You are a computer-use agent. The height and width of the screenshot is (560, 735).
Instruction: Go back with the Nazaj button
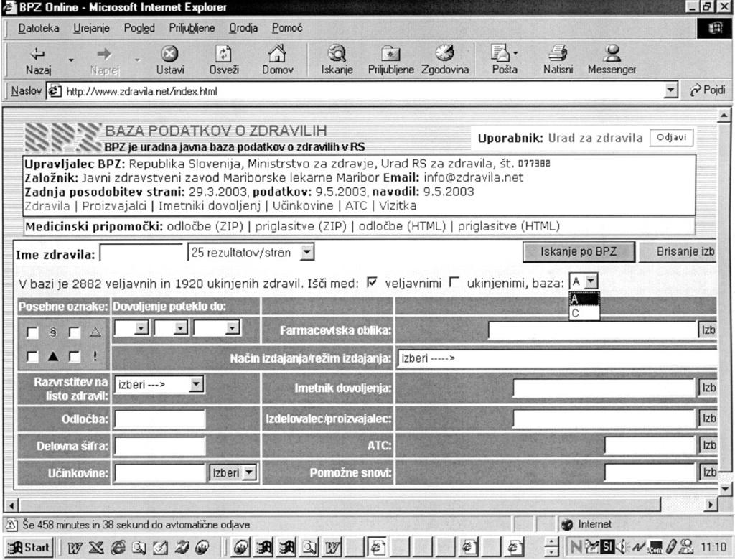pos(38,60)
